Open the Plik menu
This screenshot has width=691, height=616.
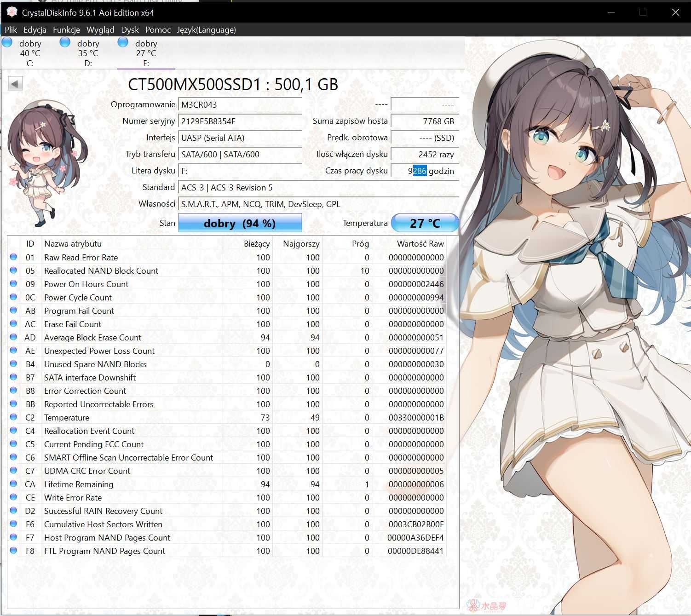click(x=11, y=30)
